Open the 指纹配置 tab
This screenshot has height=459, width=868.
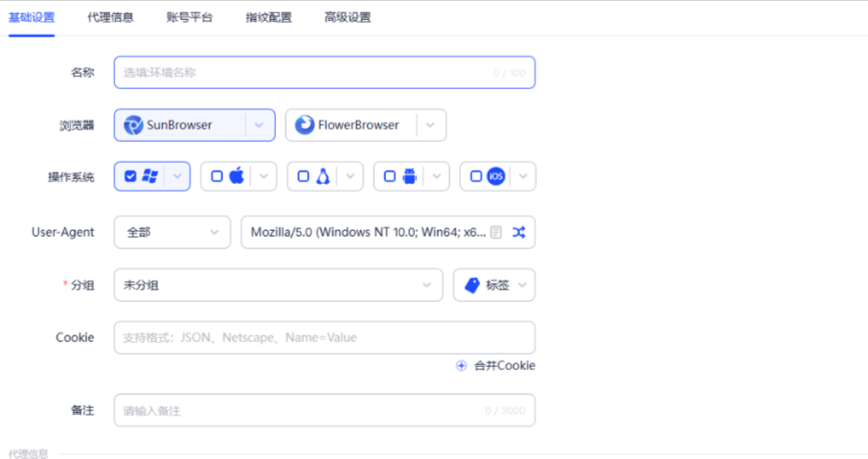268,17
